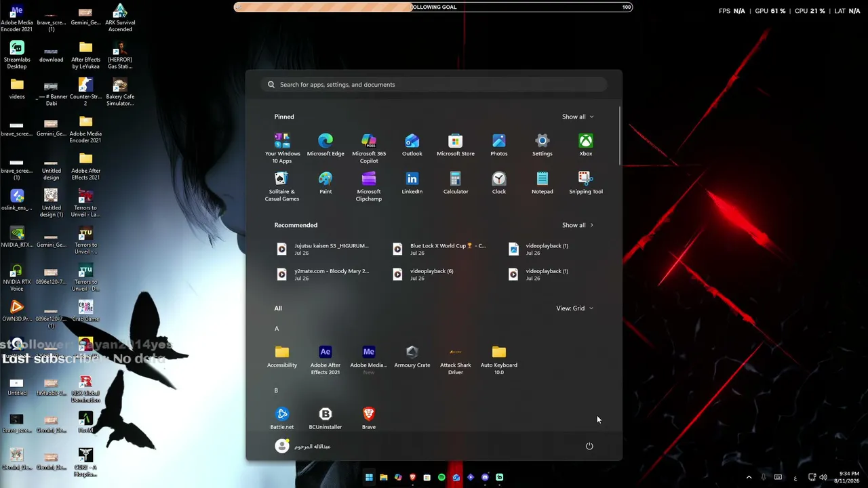868x488 pixels.
Task: Open the Clock app
Action: click(x=499, y=183)
